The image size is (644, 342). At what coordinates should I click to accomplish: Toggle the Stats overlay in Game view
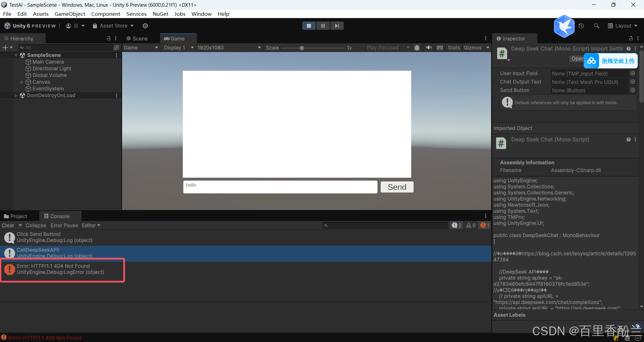pos(453,48)
